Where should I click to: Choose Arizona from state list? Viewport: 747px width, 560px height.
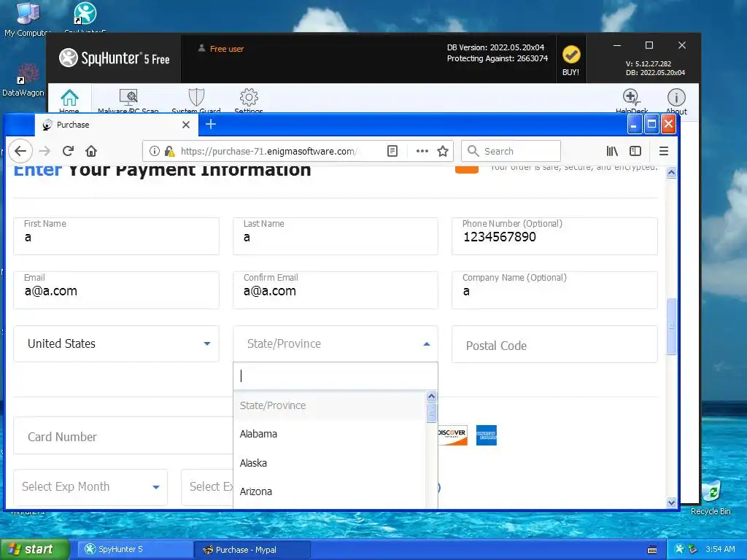coord(330,491)
